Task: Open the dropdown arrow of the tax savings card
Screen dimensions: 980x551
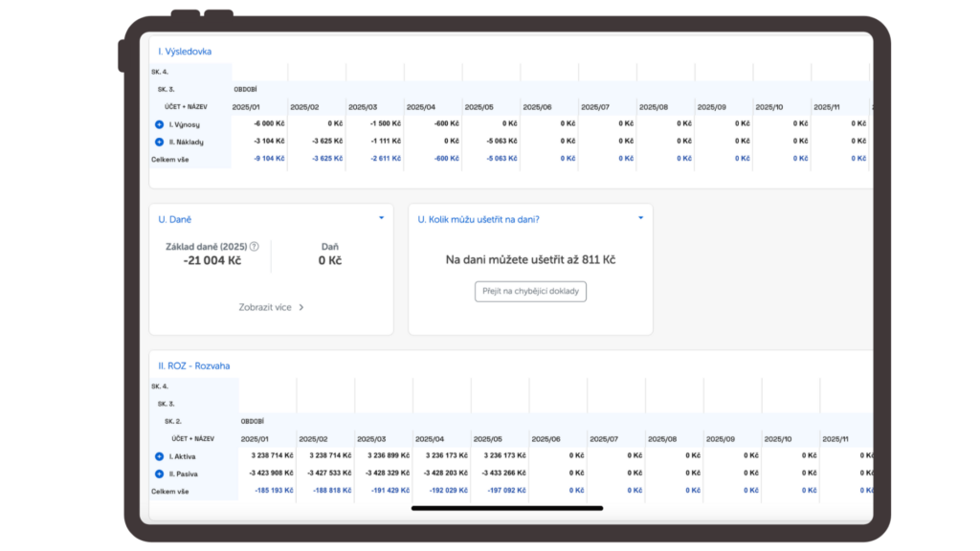Action: point(640,218)
